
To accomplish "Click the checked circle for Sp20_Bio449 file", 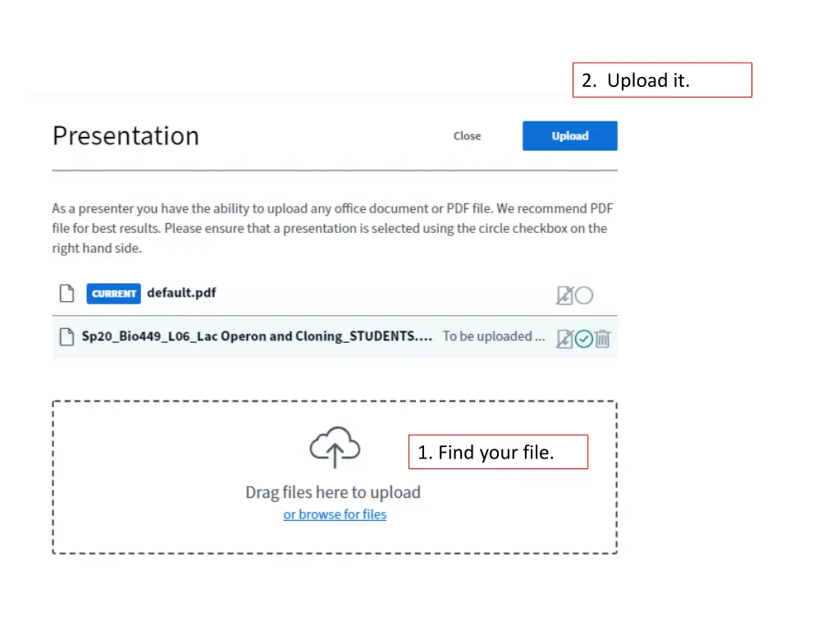I will (x=584, y=339).
